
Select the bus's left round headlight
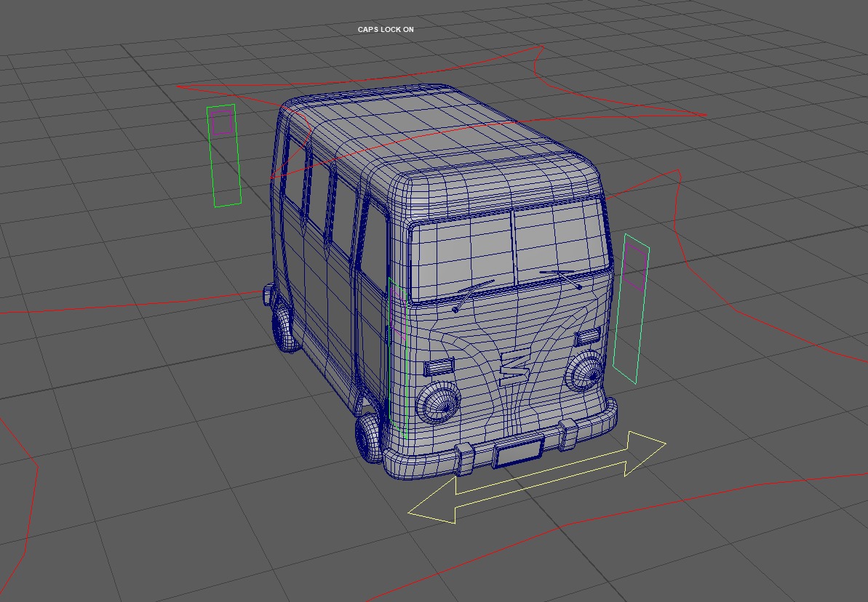[x=437, y=403]
